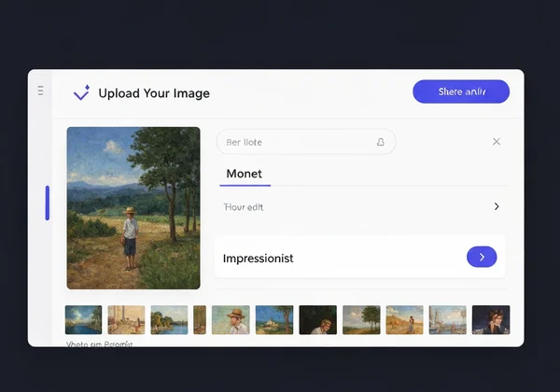Open the hamburger menu in the sidebar
Viewport: 560px width, 392px height.
coord(41,91)
